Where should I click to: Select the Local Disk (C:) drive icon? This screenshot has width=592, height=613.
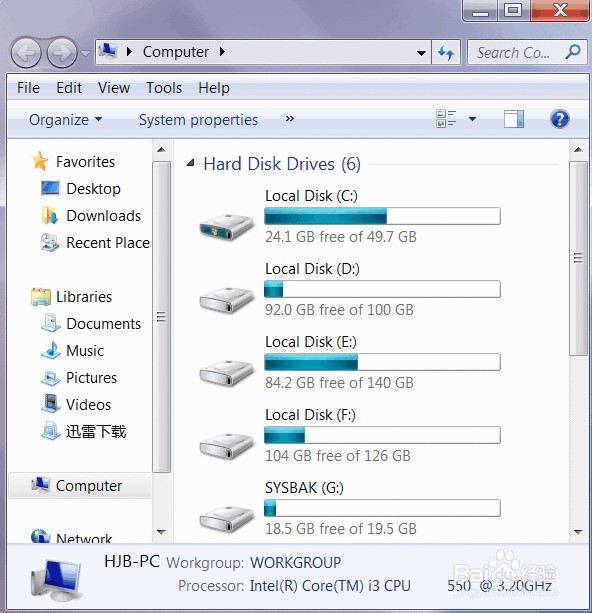pyautogui.click(x=226, y=226)
